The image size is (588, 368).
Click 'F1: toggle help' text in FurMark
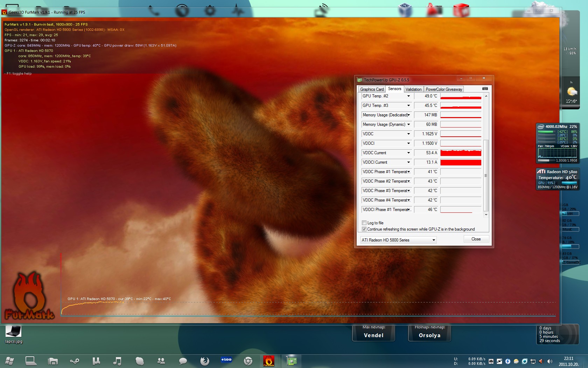(19, 74)
